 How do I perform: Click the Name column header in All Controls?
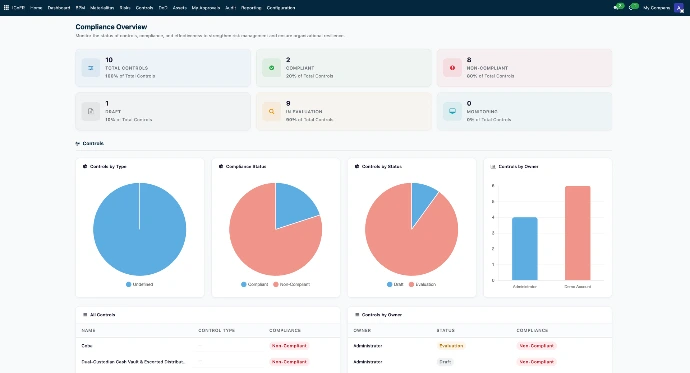[88, 330]
